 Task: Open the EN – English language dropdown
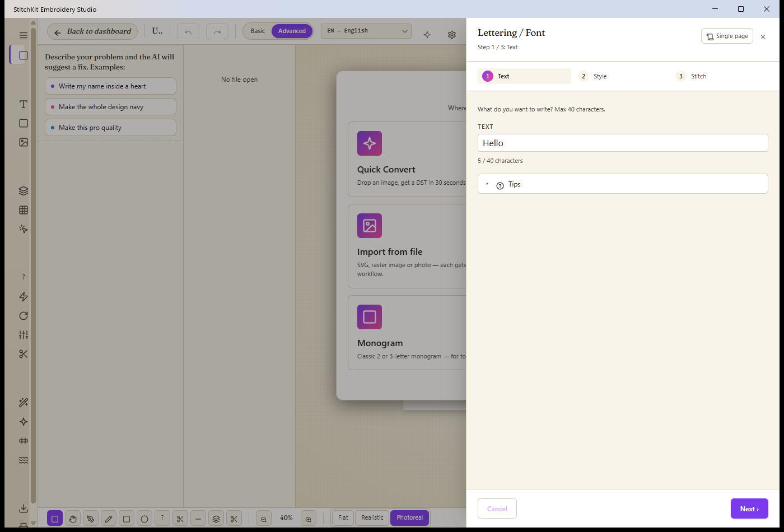366,31
